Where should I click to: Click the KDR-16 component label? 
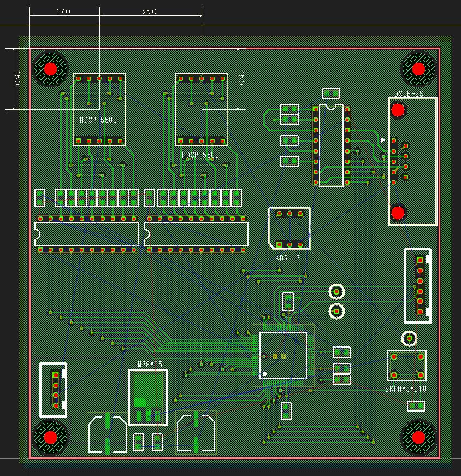click(287, 258)
